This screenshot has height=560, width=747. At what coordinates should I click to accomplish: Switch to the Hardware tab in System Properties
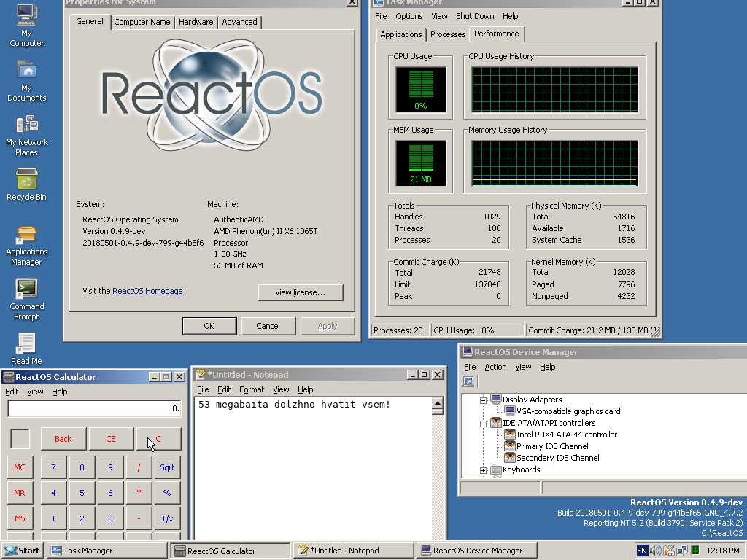(x=196, y=22)
